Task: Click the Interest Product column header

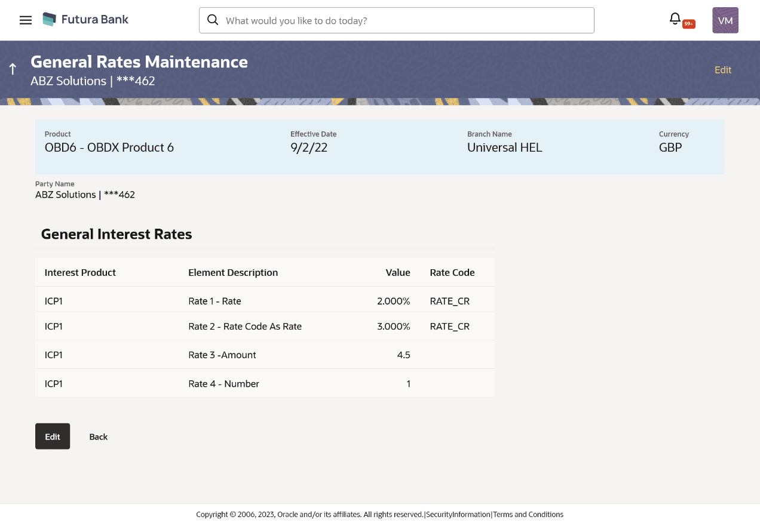Action: pos(80,272)
